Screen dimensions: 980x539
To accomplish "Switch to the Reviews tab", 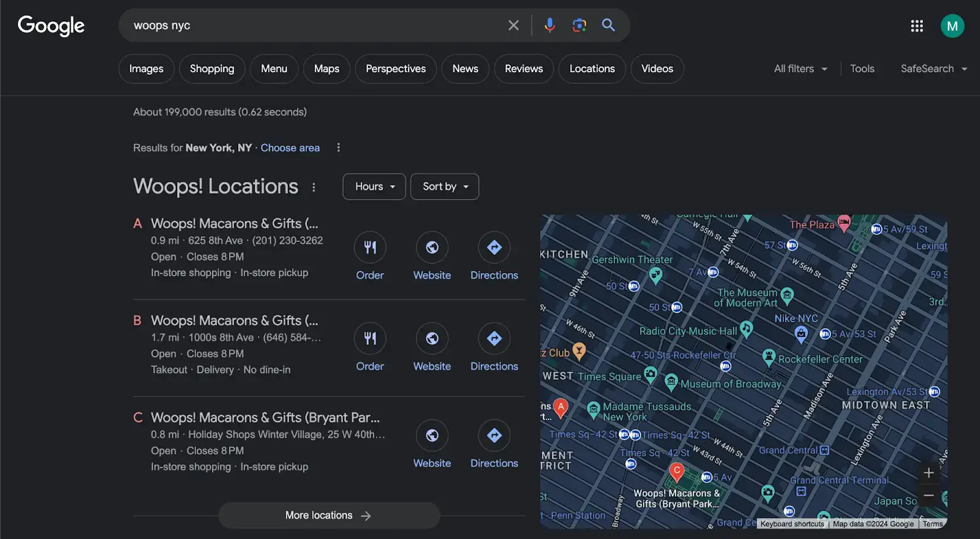I will click(524, 69).
